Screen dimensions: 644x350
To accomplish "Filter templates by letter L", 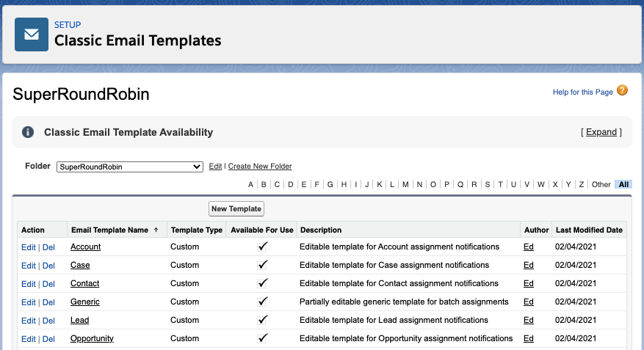I will (x=392, y=184).
